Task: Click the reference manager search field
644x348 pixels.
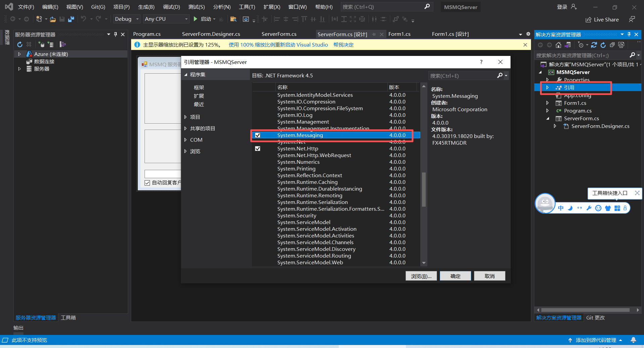Action: 463,76
